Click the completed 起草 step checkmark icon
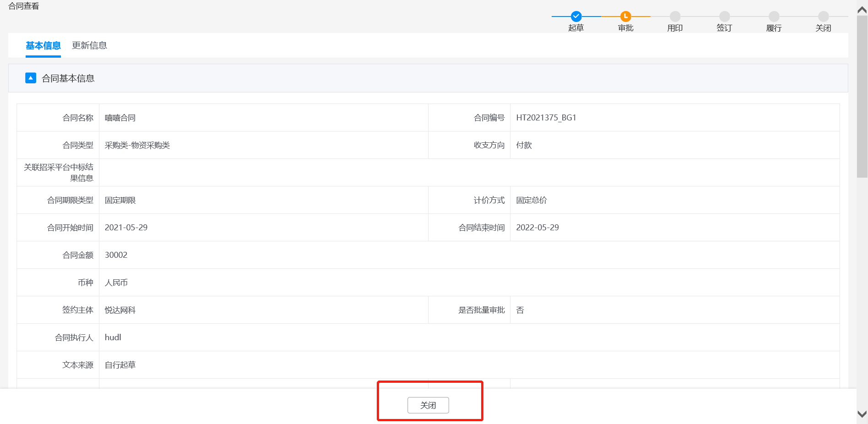Screen dimensions: 868x424 pos(576,16)
